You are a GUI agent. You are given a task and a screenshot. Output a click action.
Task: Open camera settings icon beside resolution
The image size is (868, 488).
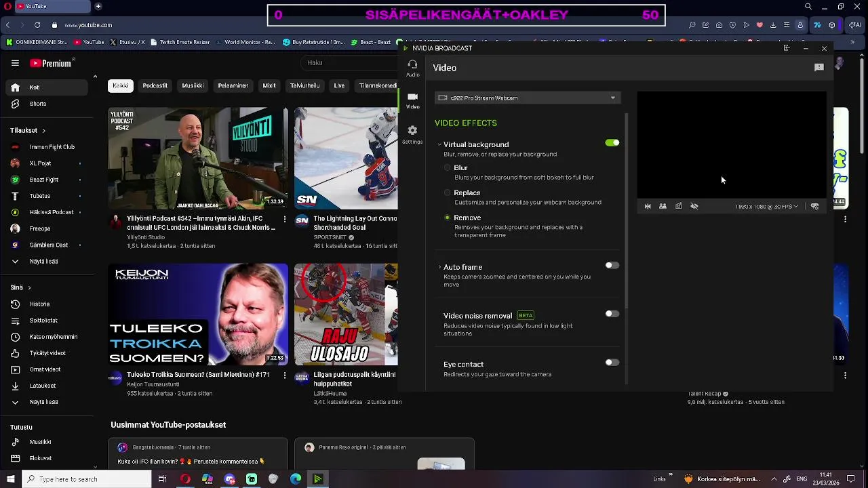coord(815,206)
